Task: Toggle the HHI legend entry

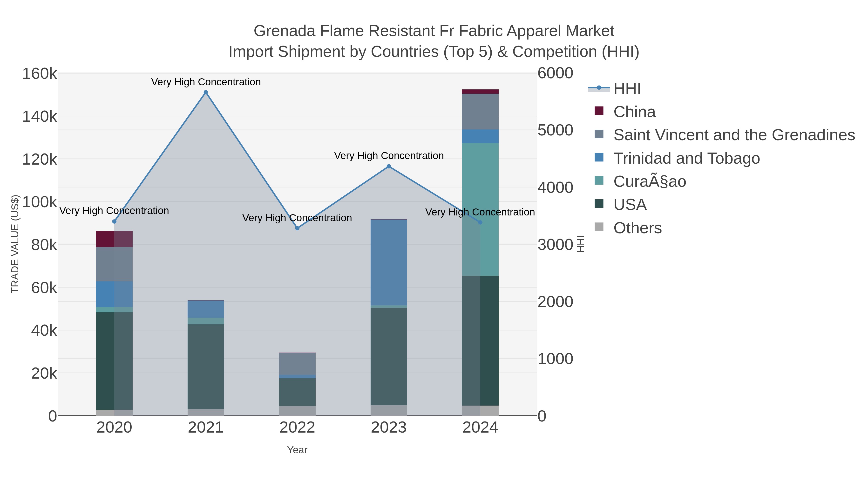Action: coord(614,89)
